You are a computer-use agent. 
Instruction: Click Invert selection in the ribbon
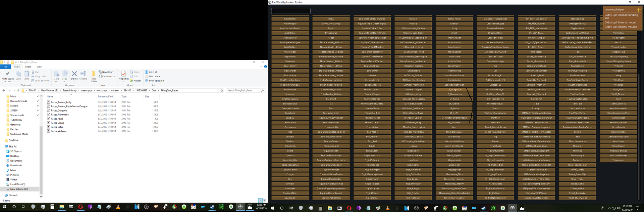coord(154,81)
